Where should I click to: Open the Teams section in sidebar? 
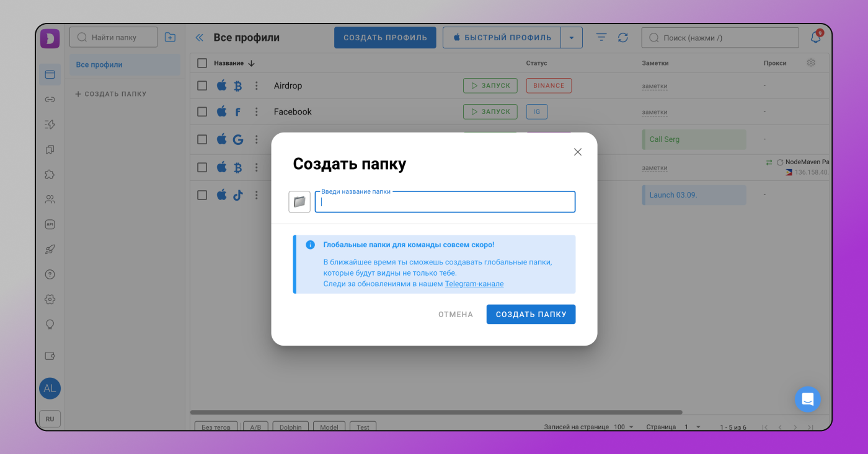point(50,199)
